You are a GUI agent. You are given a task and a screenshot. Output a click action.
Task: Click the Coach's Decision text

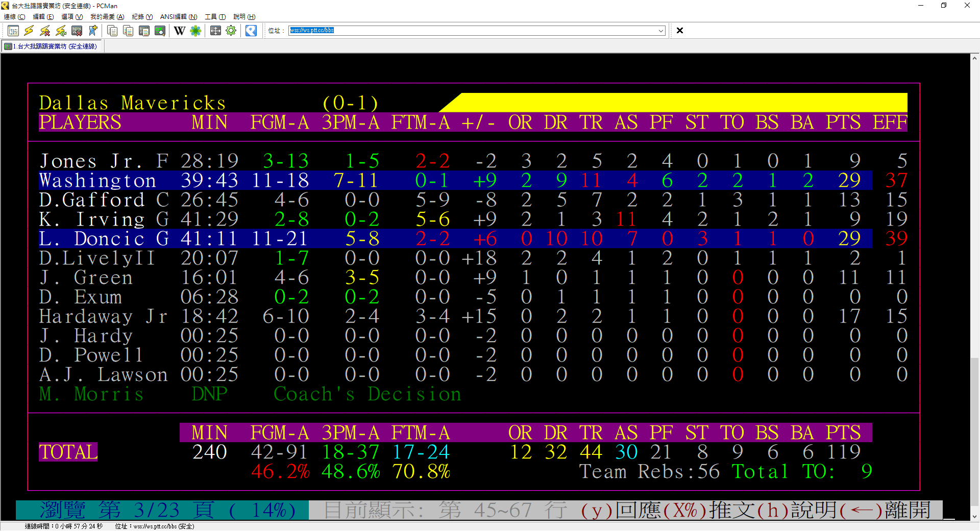(367, 394)
